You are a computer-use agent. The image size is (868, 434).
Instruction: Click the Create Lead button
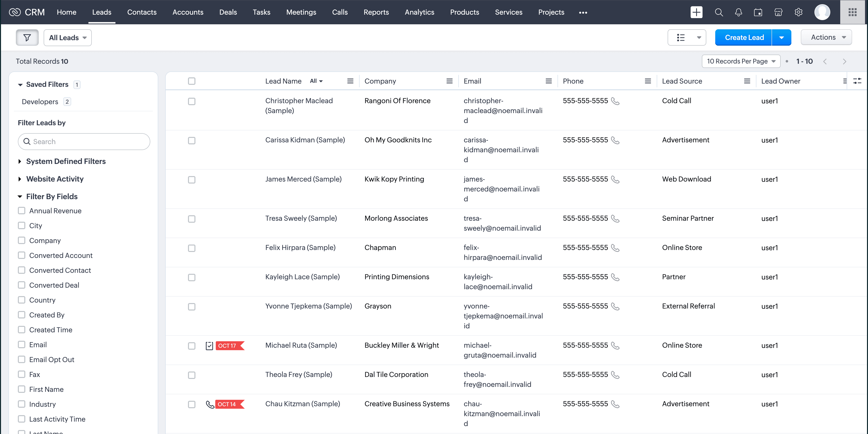click(x=744, y=37)
